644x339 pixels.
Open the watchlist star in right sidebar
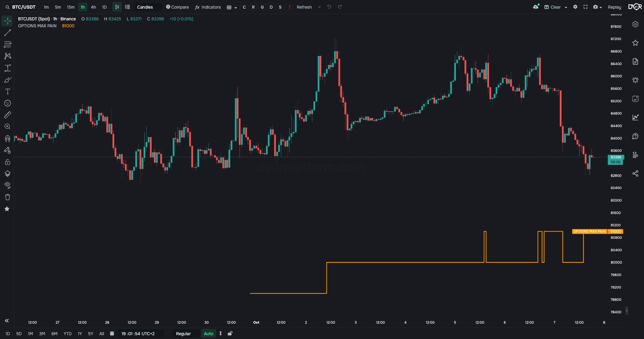635,43
